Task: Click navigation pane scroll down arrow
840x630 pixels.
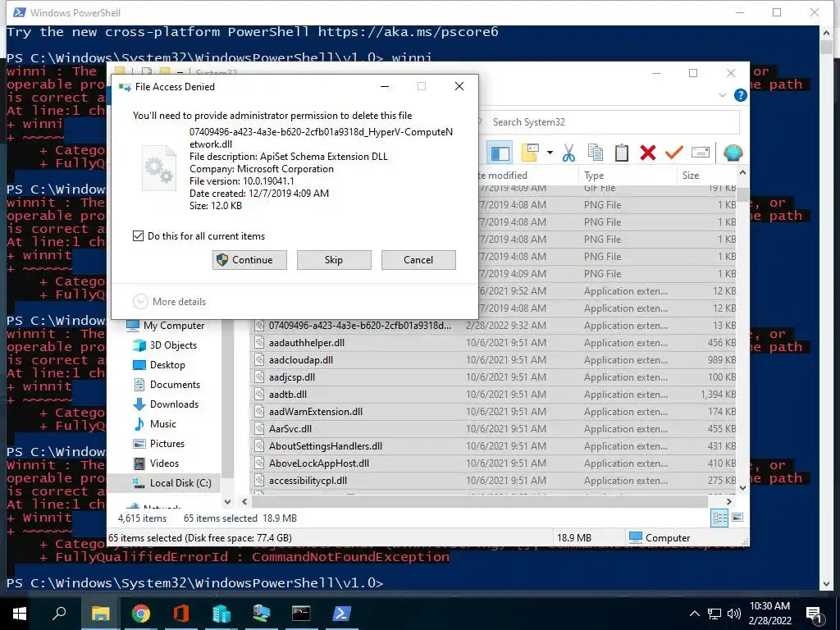Action: tap(227, 502)
